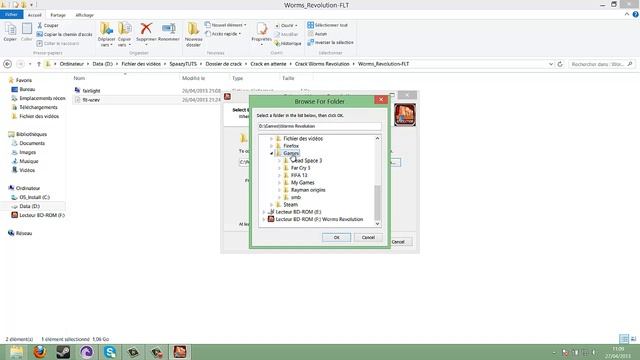
Task: Select the fairlight file in list
Action: click(x=91, y=91)
